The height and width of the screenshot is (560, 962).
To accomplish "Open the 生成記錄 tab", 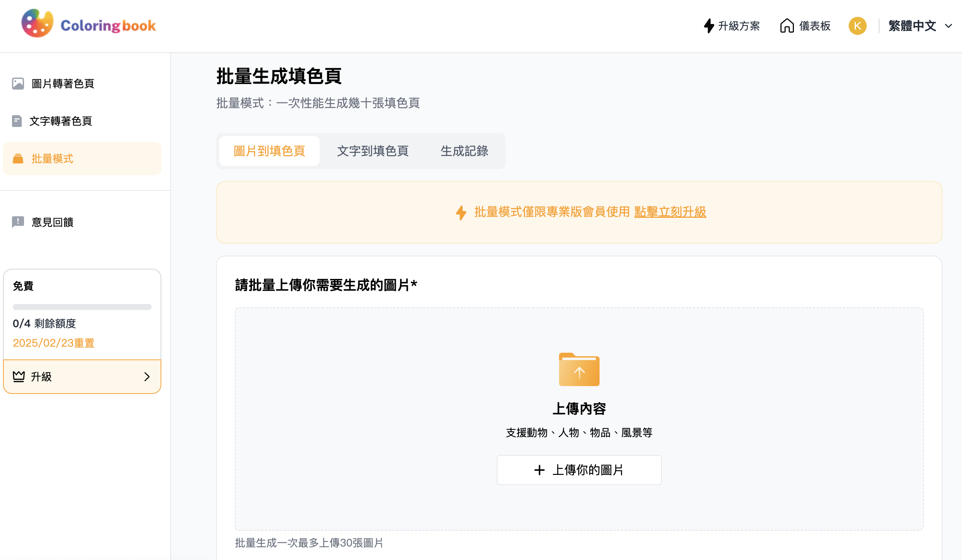I will pos(464,151).
